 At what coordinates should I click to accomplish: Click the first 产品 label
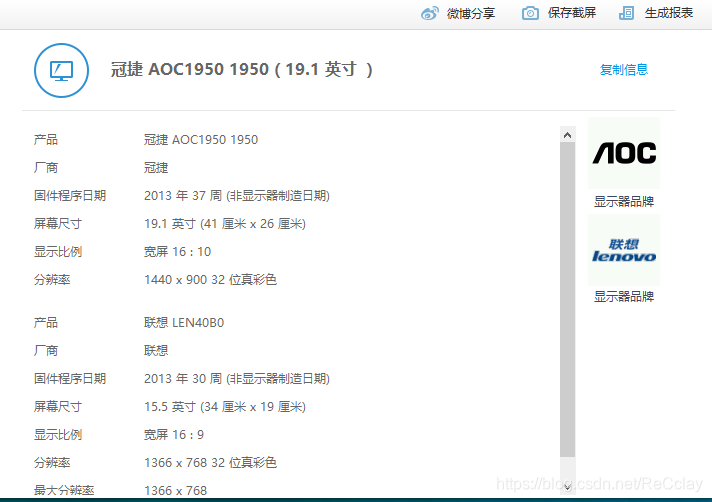pos(46,140)
